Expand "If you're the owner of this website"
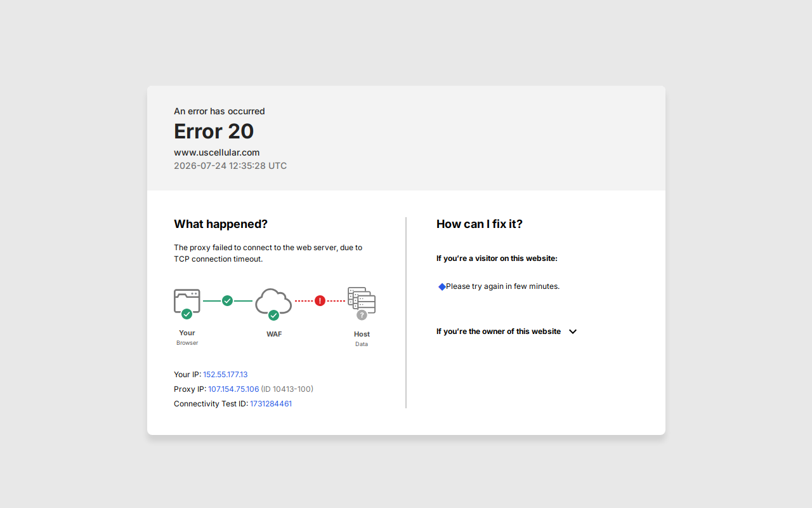This screenshot has width=812, height=508. pos(499,331)
